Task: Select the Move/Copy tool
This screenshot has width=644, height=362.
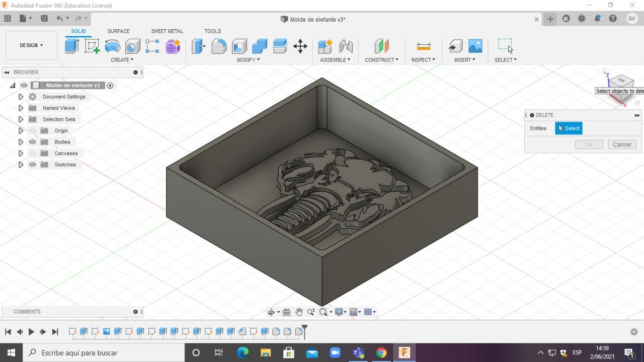Action: 300,46
